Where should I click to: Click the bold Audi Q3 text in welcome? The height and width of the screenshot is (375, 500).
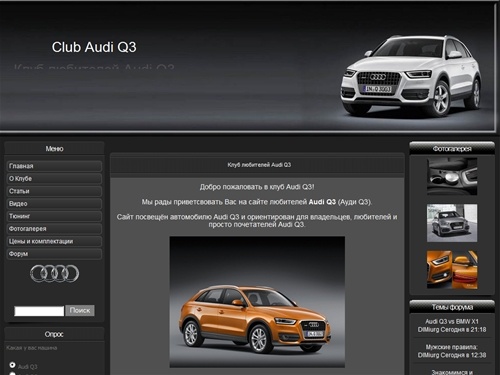click(x=322, y=202)
